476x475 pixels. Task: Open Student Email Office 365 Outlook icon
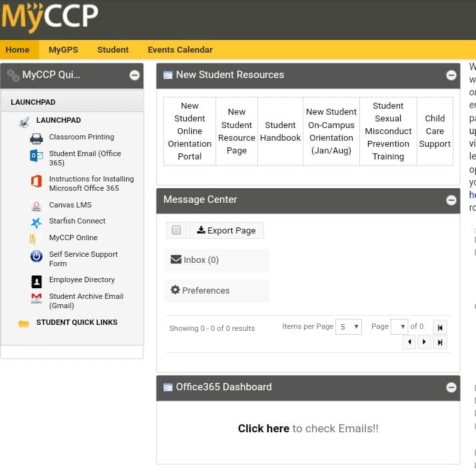point(36,155)
